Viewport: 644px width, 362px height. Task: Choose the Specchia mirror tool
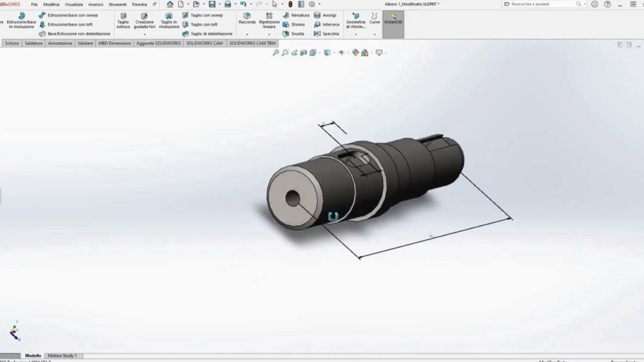pos(326,34)
